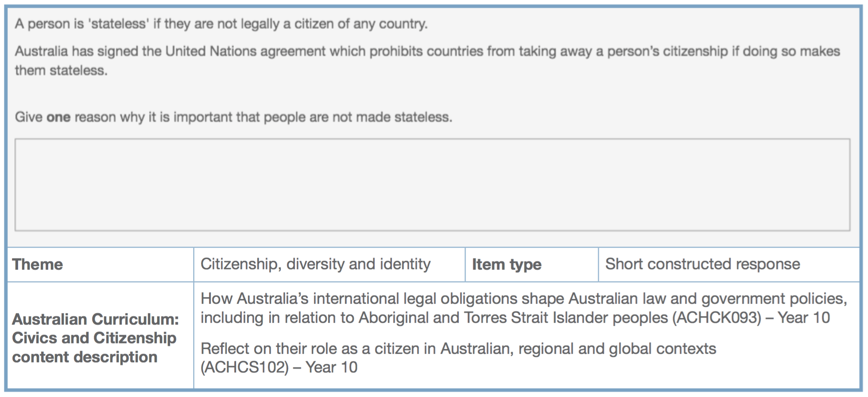Click the words 'content description' in left cell
Viewport: 868px width, 397px height.
[85, 357]
